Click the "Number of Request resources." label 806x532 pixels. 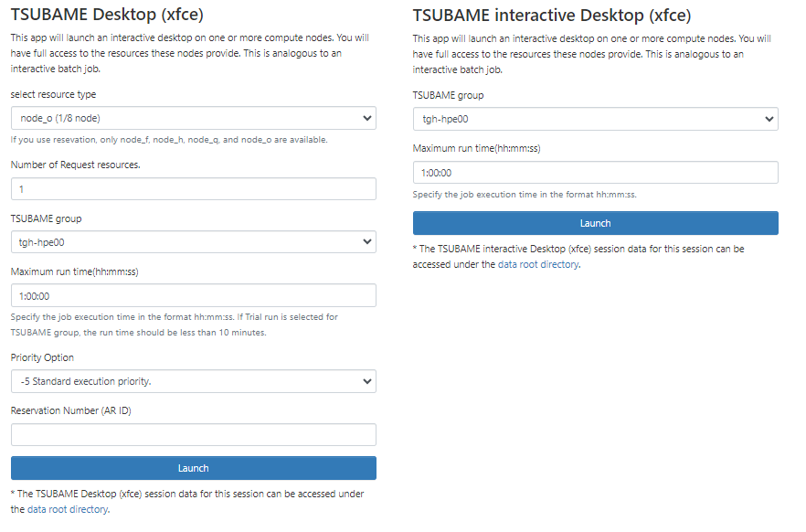pos(76,165)
